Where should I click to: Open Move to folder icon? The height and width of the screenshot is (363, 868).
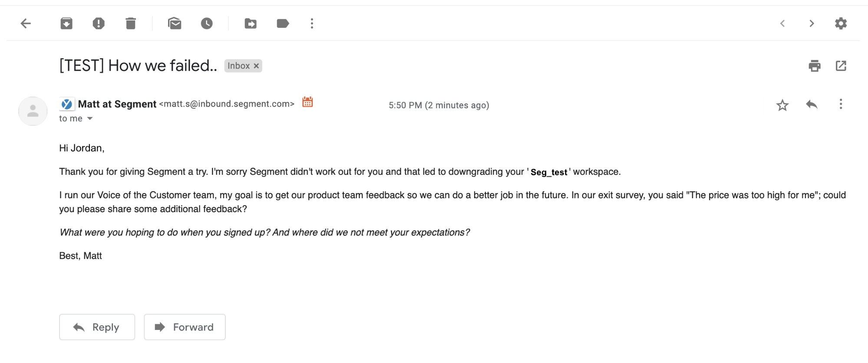(x=251, y=23)
